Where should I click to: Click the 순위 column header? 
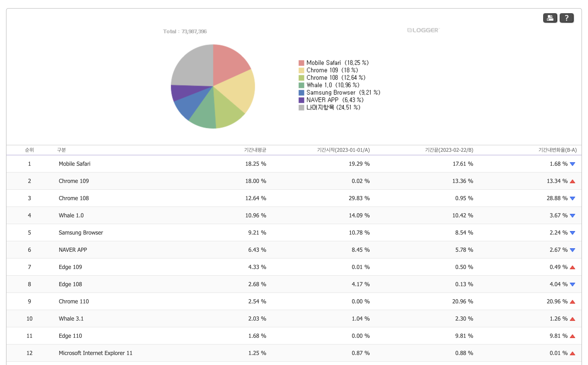point(29,150)
